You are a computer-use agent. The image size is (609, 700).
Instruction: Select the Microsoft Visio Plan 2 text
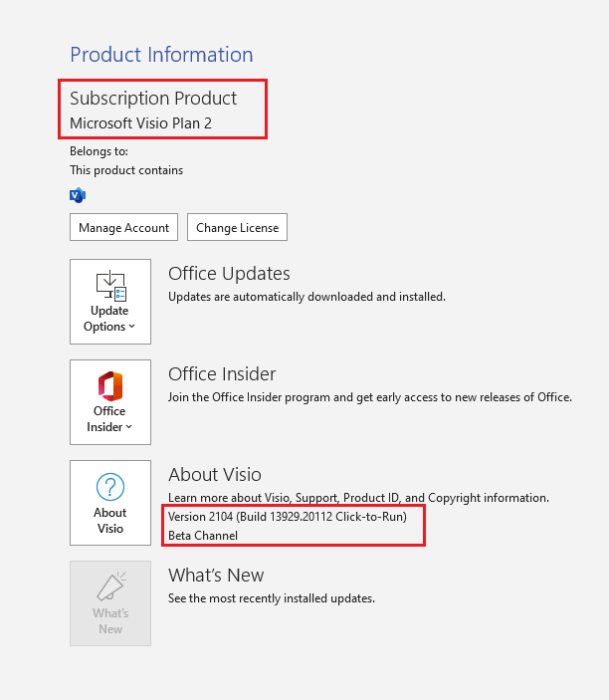(140, 123)
